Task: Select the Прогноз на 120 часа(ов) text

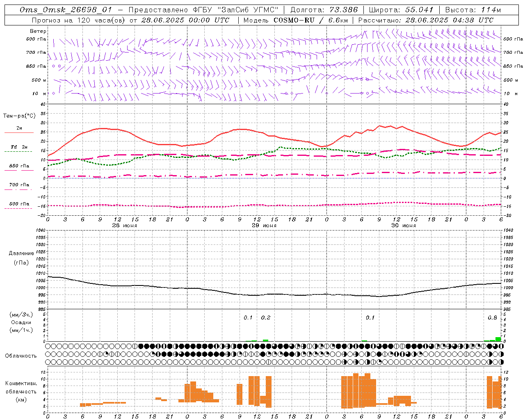Action: coord(79,20)
